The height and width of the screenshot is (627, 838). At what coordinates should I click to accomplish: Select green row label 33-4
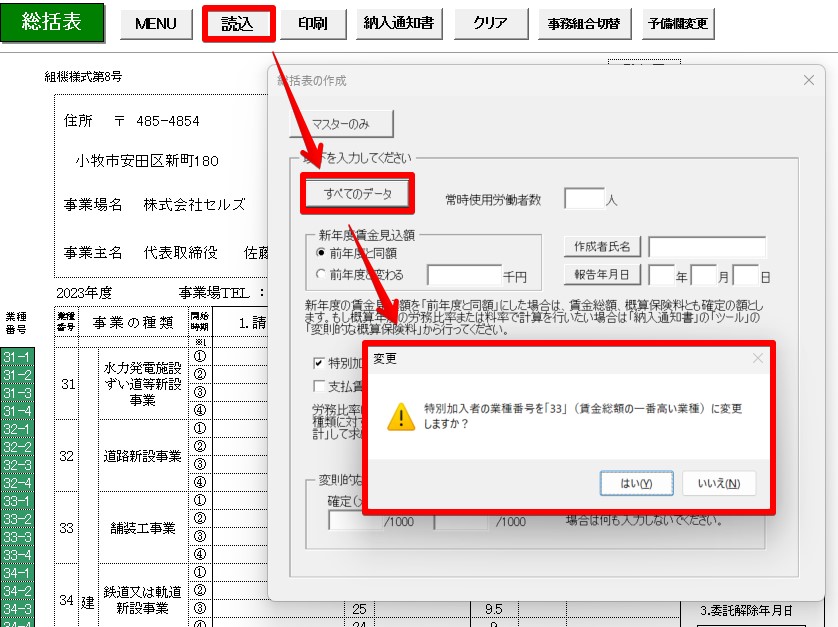click(17, 555)
